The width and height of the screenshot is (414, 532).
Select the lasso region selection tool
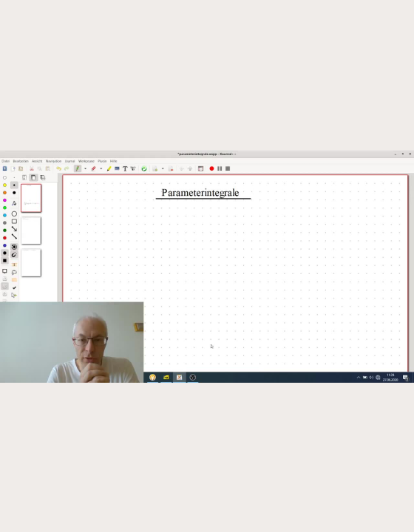pyautogui.click(x=14, y=273)
